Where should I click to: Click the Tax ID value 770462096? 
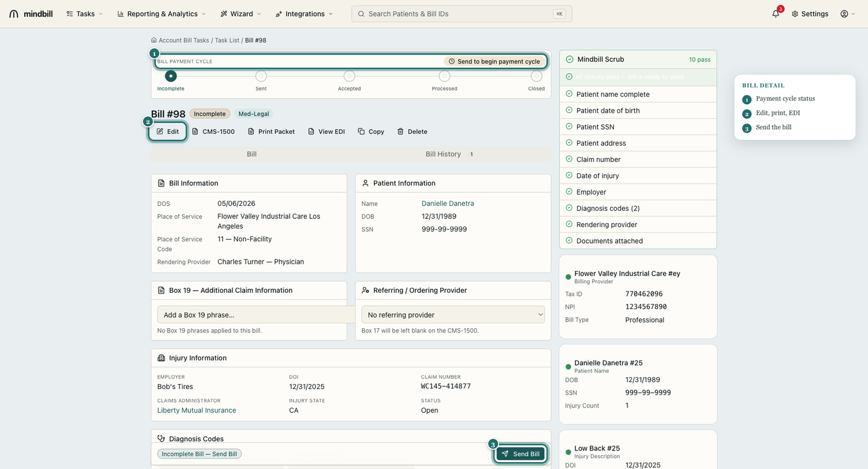pyautogui.click(x=644, y=293)
